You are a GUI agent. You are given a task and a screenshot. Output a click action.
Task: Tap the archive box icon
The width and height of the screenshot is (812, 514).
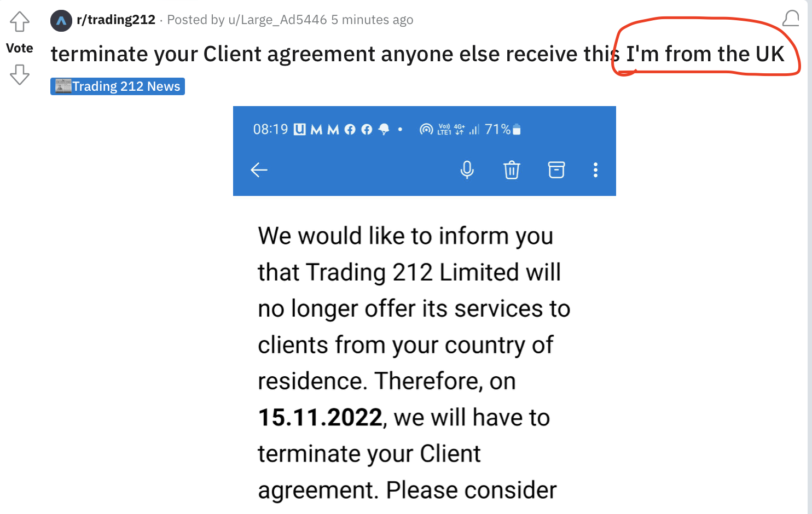click(x=556, y=170)
